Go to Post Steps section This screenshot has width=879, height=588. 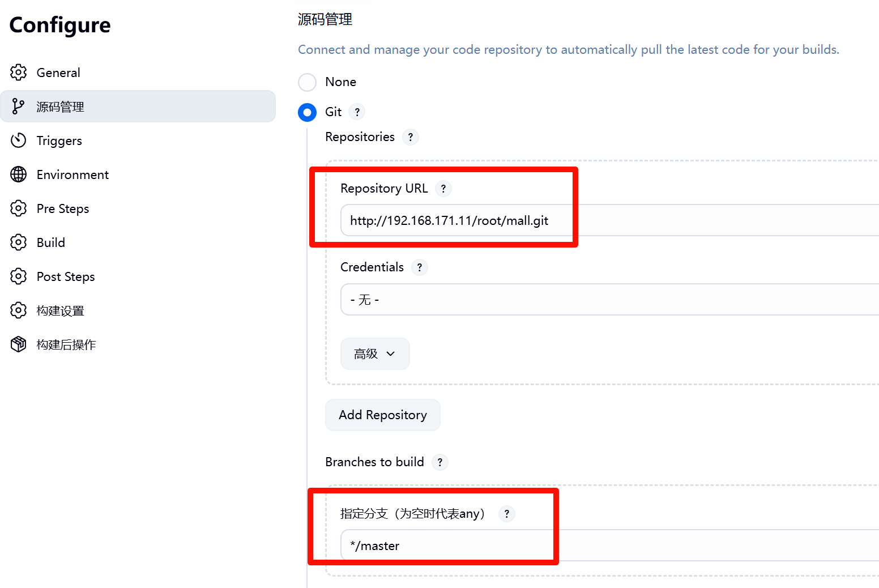tap(66, 276)
